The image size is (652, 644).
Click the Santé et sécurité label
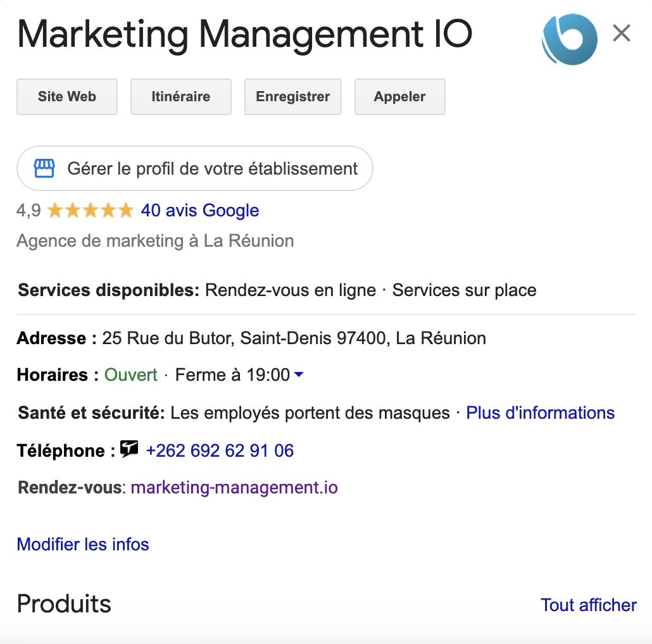(92, 413)
